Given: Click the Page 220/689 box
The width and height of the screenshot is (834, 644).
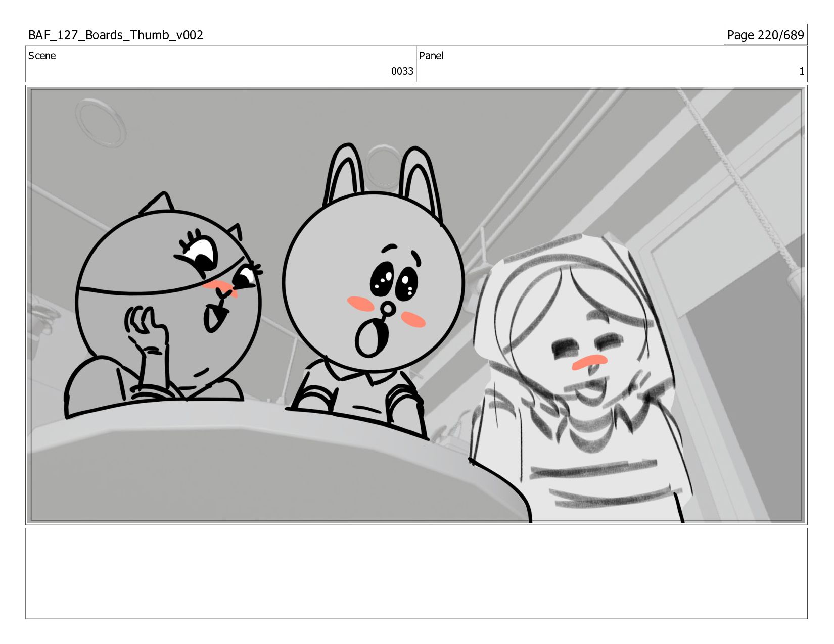Looking at the screenshot, I should click(x=765, y=35).
